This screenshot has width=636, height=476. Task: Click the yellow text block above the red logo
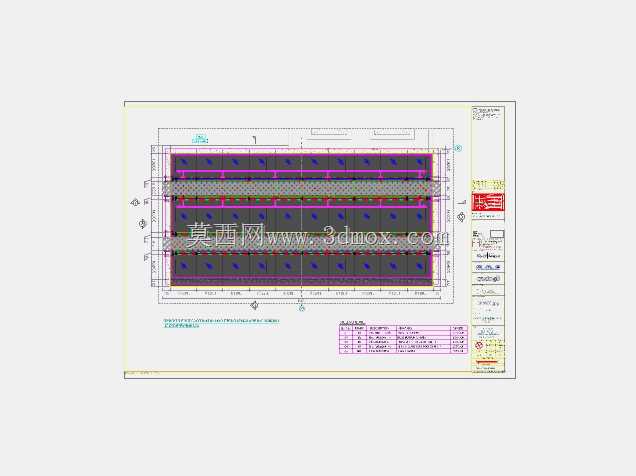coord(488,186)
